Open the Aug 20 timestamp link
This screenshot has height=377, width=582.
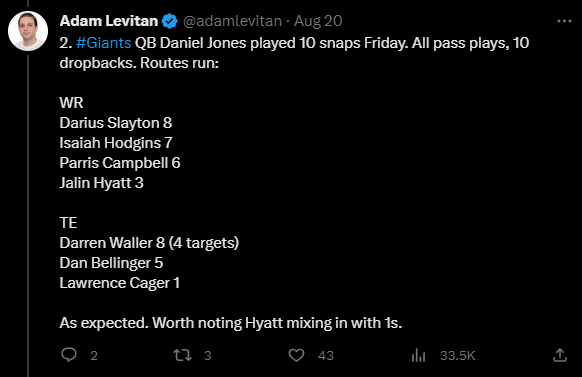coord(318,21)
